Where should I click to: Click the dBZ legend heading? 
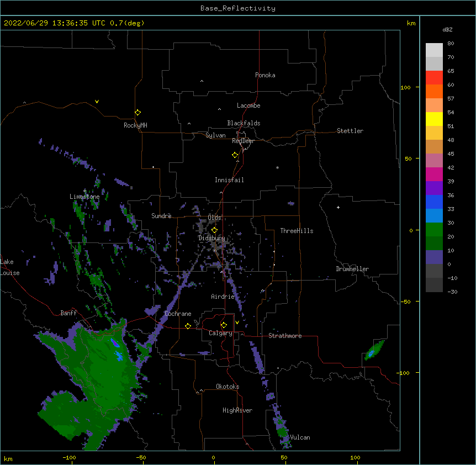tap(447, 29)
